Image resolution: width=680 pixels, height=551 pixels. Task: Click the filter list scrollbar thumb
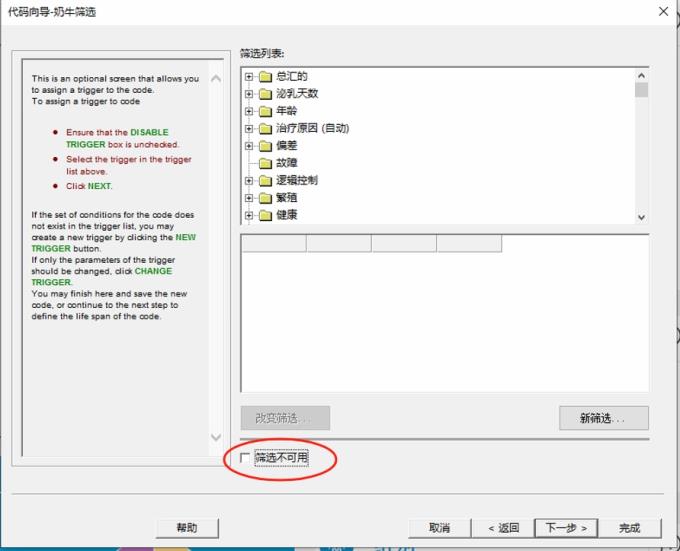(x=641, y=90)
